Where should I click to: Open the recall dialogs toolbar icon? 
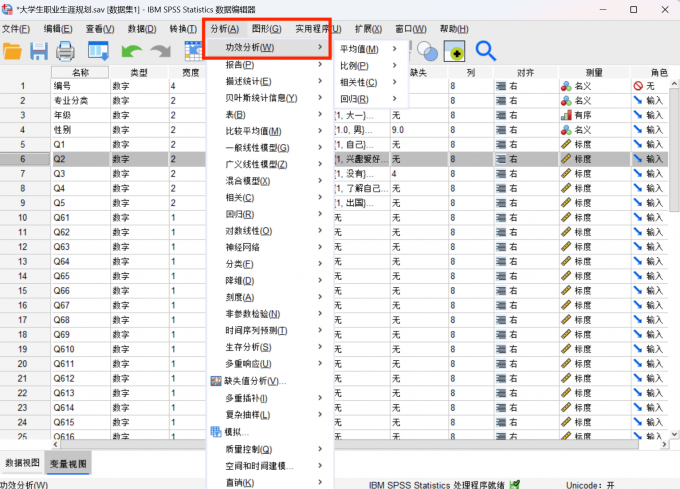98,51
